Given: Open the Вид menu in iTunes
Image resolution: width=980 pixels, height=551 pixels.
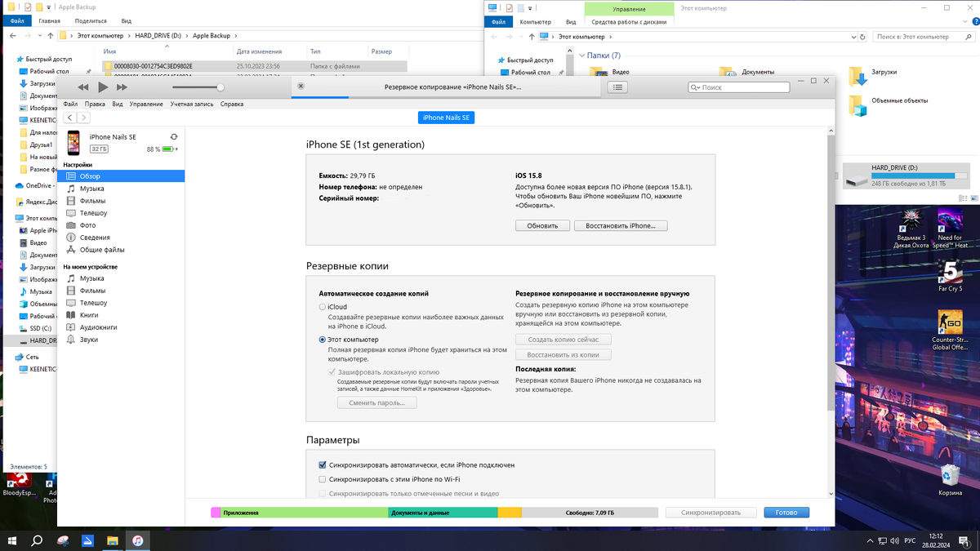Looking at the screenshot, I should click(118, 104).
